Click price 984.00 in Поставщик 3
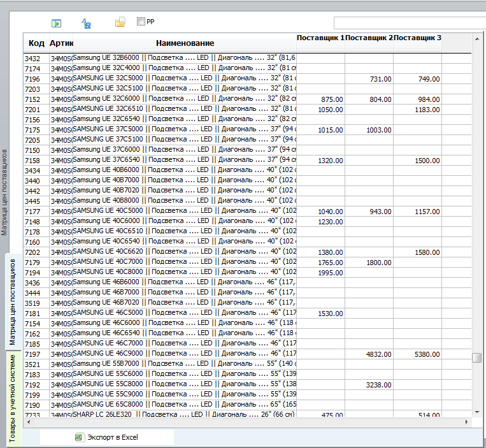486x448 pixels. [429, 99]
